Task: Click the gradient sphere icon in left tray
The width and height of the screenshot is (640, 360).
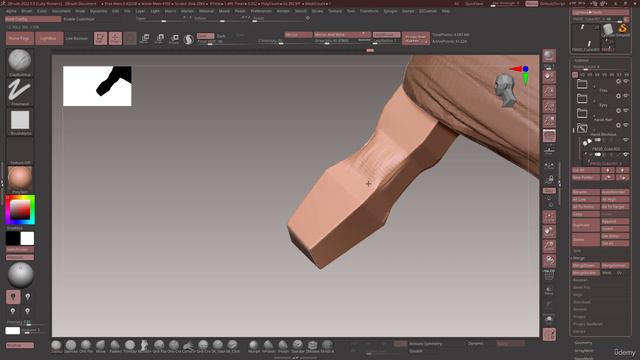Action: point(20,275)
